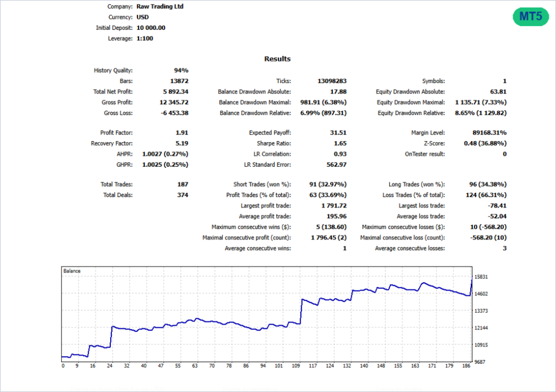Screen dimensions: 556x392
Task: Click the 'Results' heading
Action: (277, 59)
